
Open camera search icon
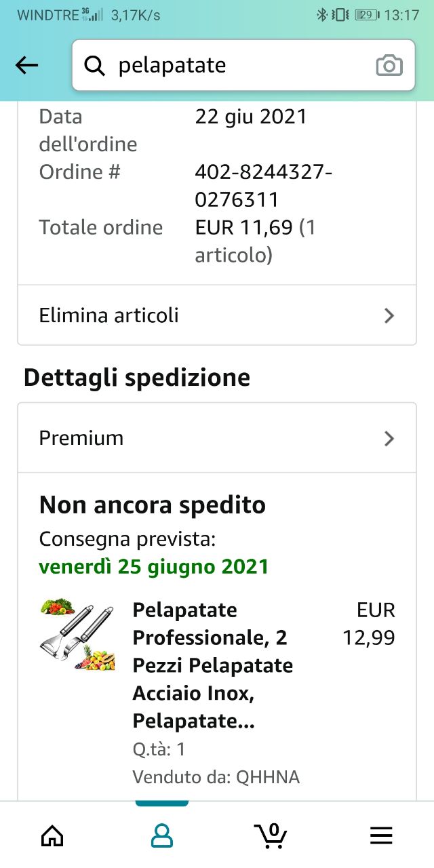click(389, 65)
